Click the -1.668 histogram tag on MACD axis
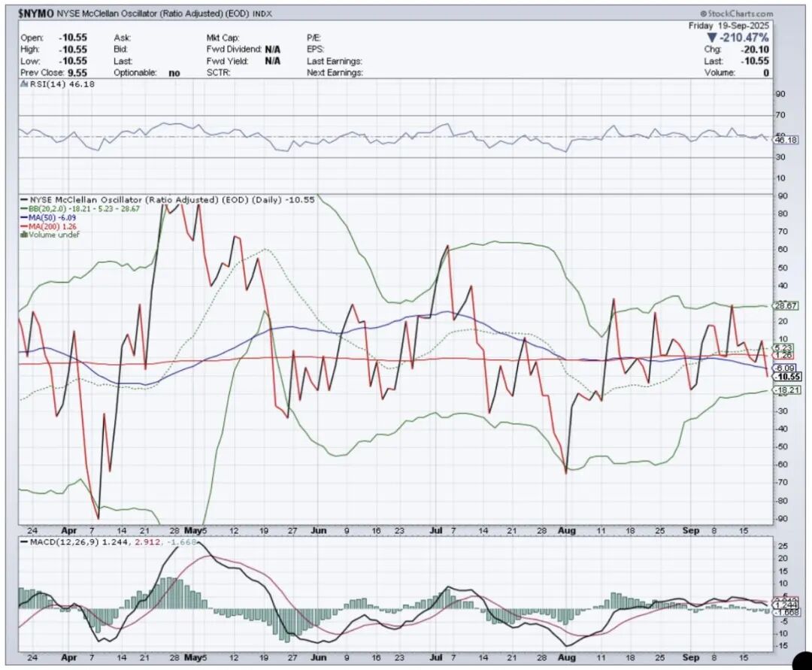 [786, 613]
